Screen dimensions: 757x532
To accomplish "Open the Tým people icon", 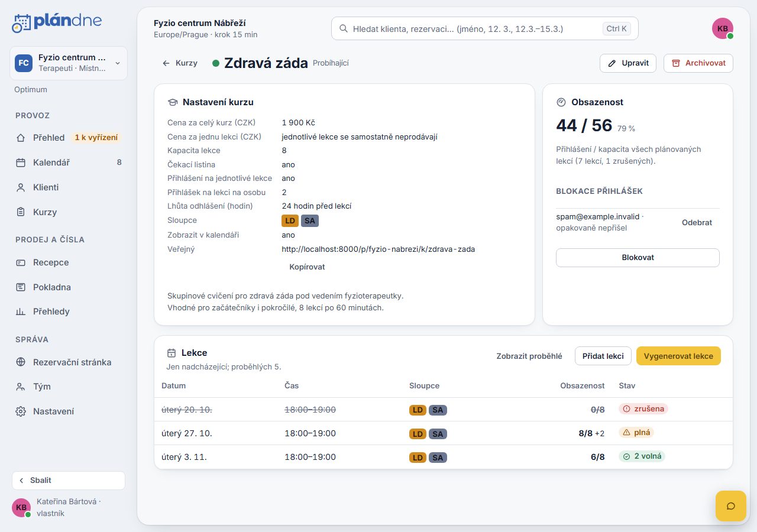I will 21,387.
